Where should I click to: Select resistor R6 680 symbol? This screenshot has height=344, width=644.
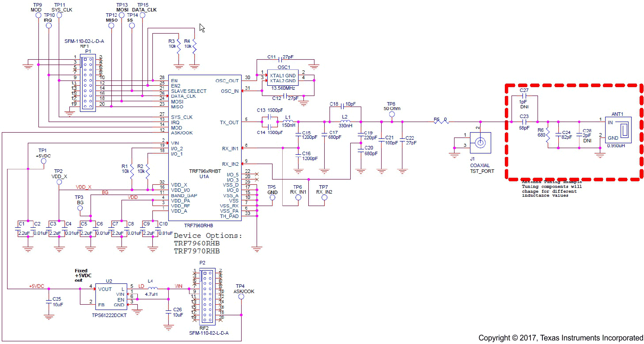point(547,135)
